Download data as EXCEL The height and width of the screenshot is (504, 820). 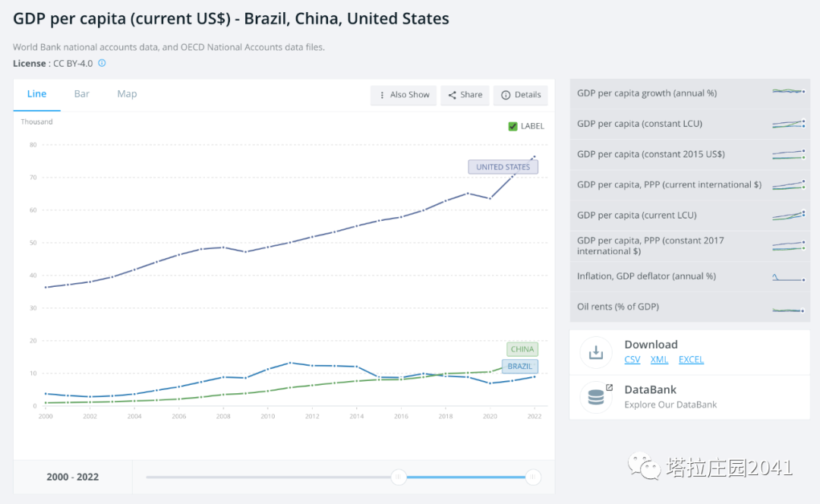[x=691, y=360]
